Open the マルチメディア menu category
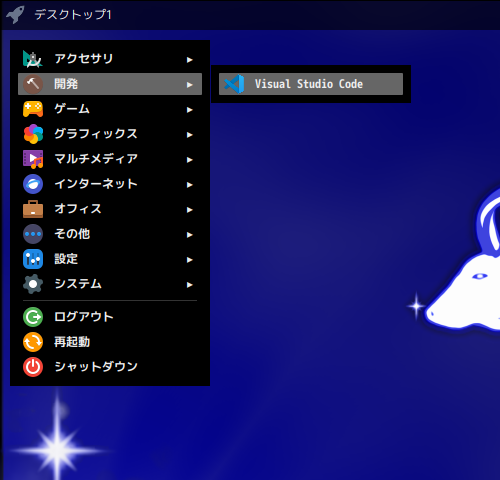The image size is (500, 480). 110,159
